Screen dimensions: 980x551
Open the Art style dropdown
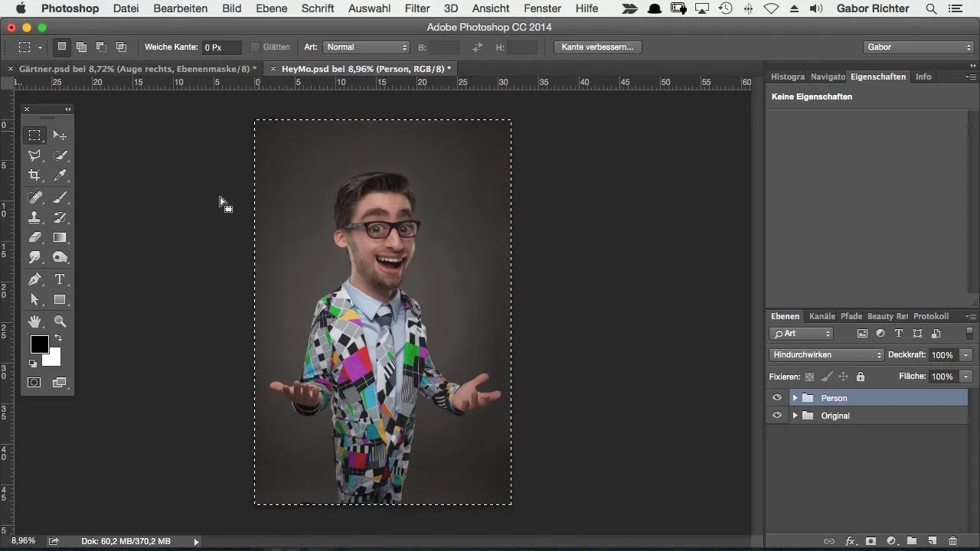click(x=367, y=47)
